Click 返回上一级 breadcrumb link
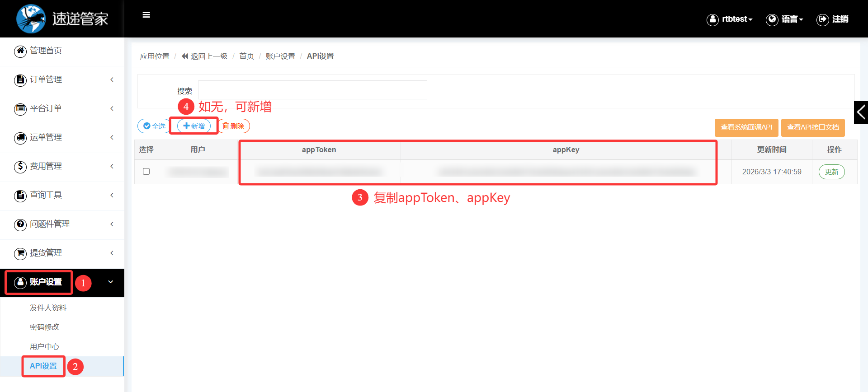Screen dimensions: 868x392 coord(209,56)
